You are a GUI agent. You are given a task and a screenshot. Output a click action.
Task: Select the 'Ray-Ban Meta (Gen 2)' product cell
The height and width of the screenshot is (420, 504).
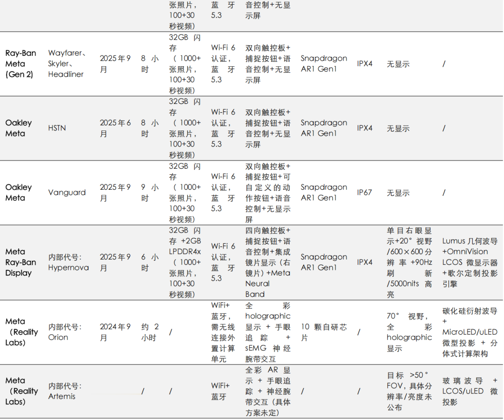pos(21,63)
